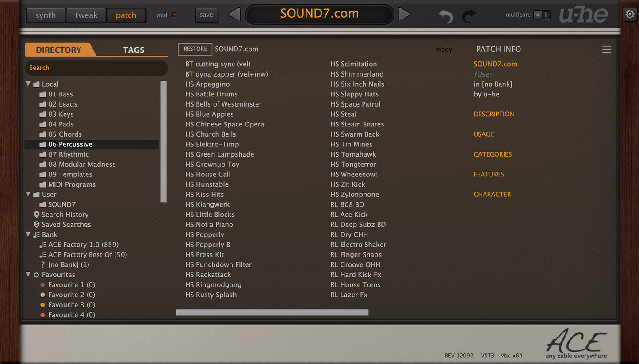The height and width of the screenshot is (364, 639).
Task: Switch to the synth page
Action: [46, 15]
